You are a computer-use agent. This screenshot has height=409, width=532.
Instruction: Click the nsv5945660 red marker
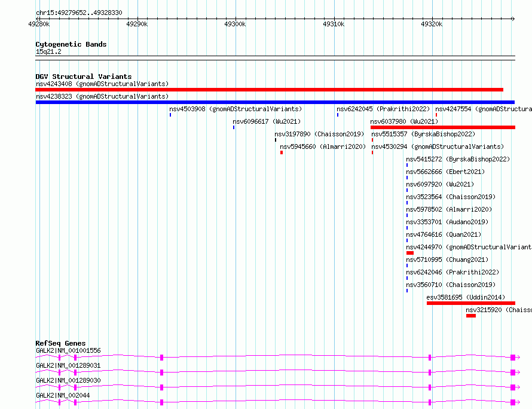[282, 152]
